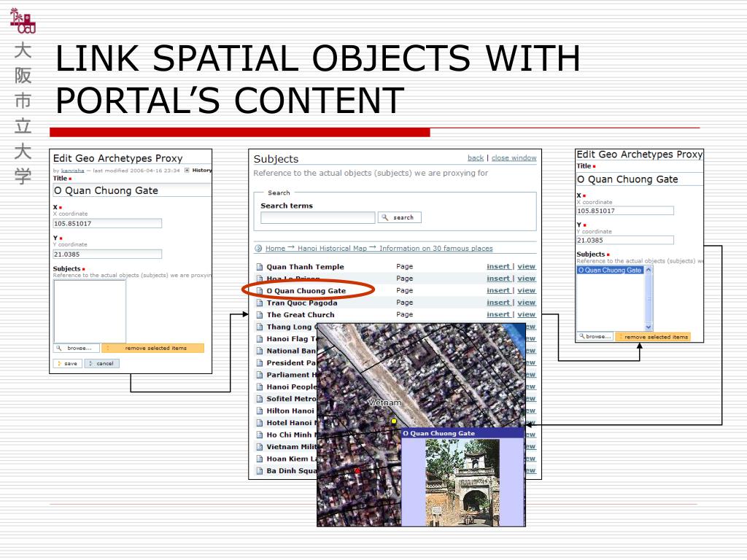The height and width of the screenshot is (560, 747).
Task: Click the page icon beside Ba Dinh Squa
Action: pos(260,471)
